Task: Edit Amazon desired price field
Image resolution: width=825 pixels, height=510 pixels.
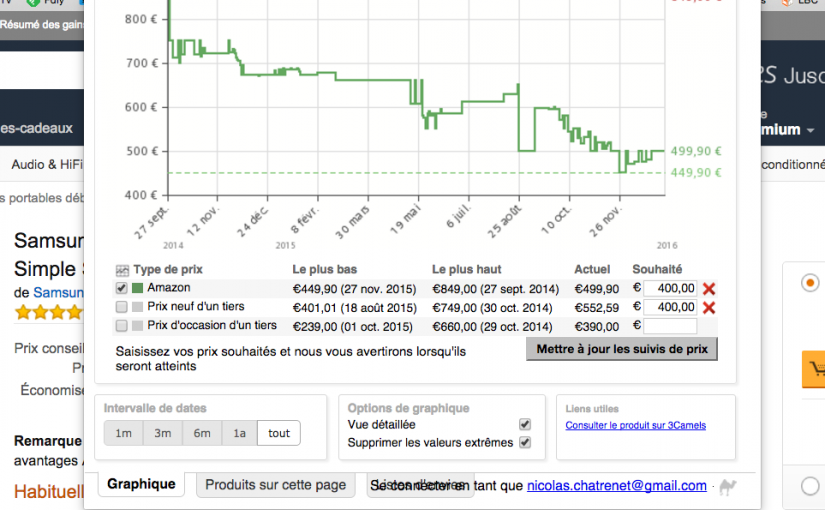Action: 670,288
